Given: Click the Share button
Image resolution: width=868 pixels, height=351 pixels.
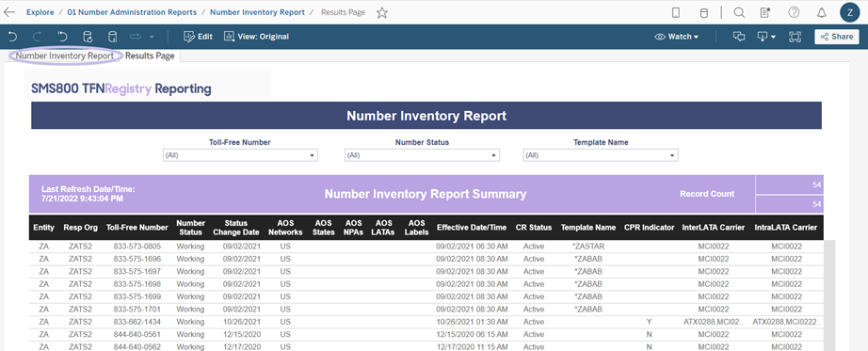Looking at the screenshot, I should [836, 37].
